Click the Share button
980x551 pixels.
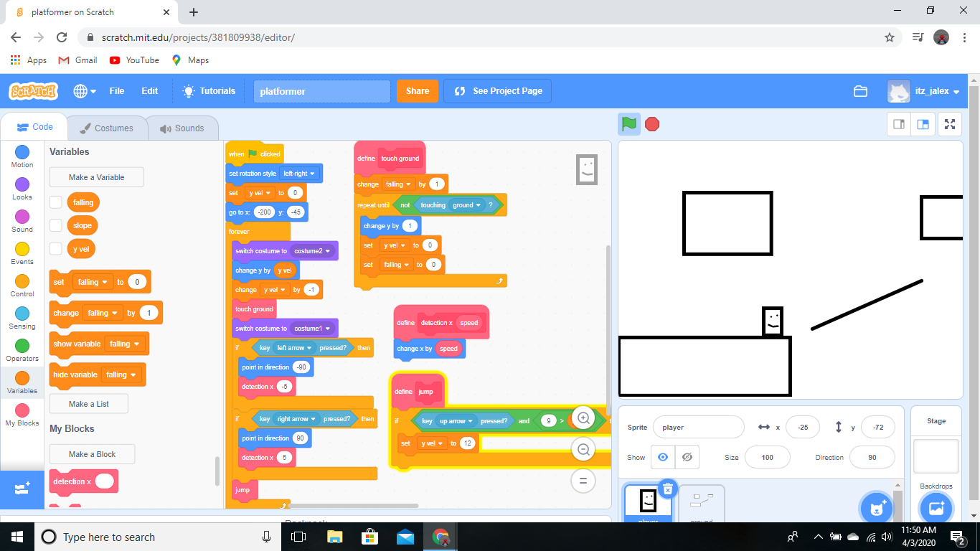(x=418, y=91)
